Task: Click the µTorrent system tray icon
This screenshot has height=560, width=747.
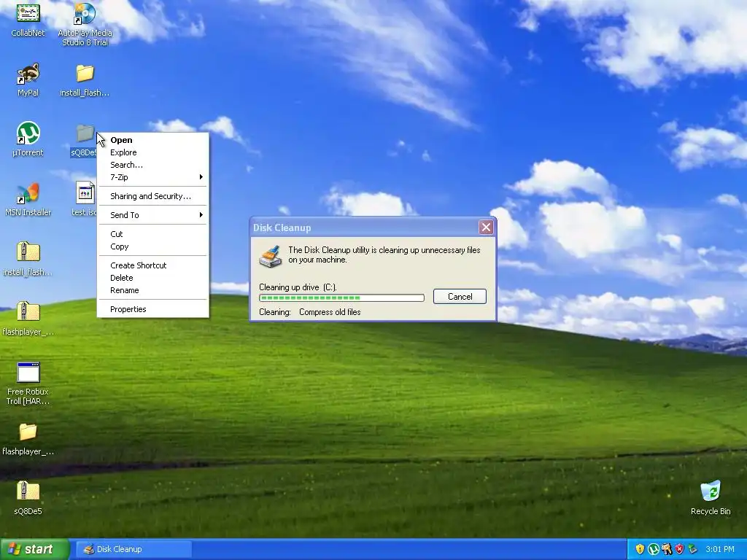Action: (654, 549)
